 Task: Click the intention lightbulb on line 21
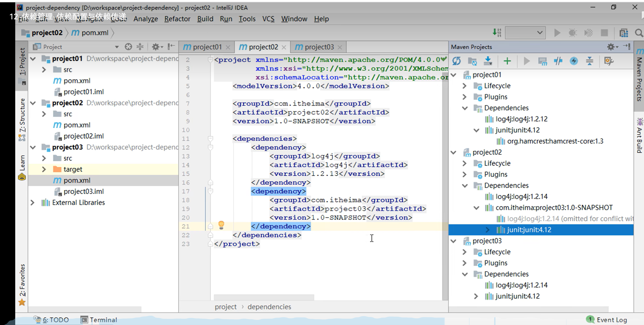click(221, 225)
